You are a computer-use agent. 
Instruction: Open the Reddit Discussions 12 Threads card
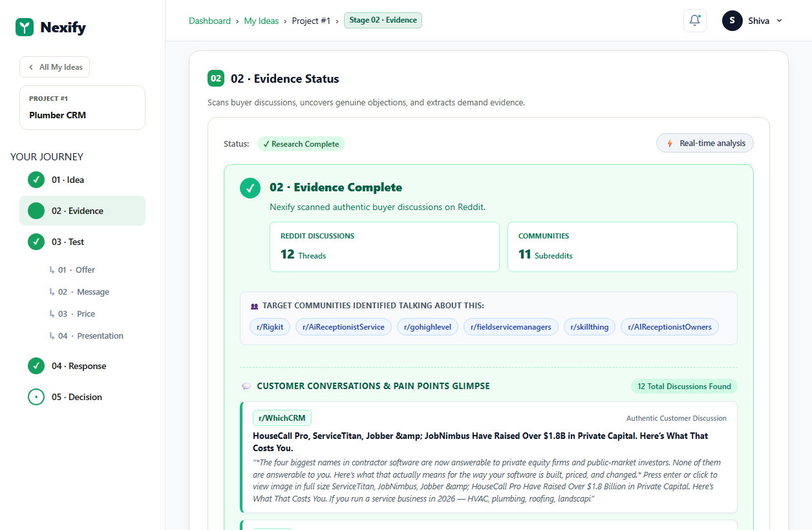385,247
